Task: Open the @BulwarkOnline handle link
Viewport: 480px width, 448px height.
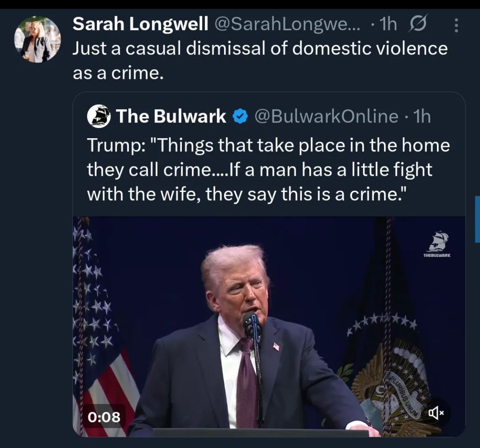Action: [326, 116]
